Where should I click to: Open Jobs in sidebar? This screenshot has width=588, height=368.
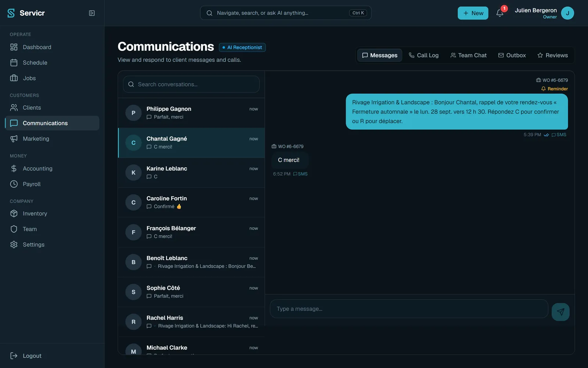[x=52, y=78]
